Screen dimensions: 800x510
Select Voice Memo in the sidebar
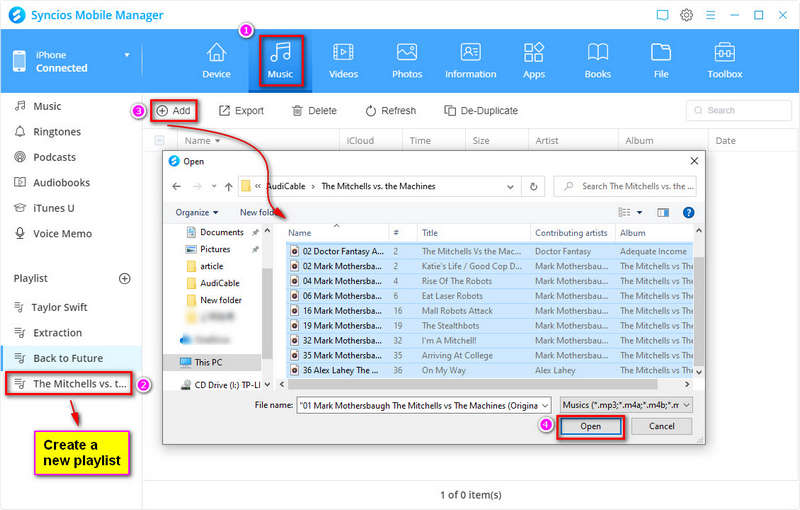click(62, 234)
